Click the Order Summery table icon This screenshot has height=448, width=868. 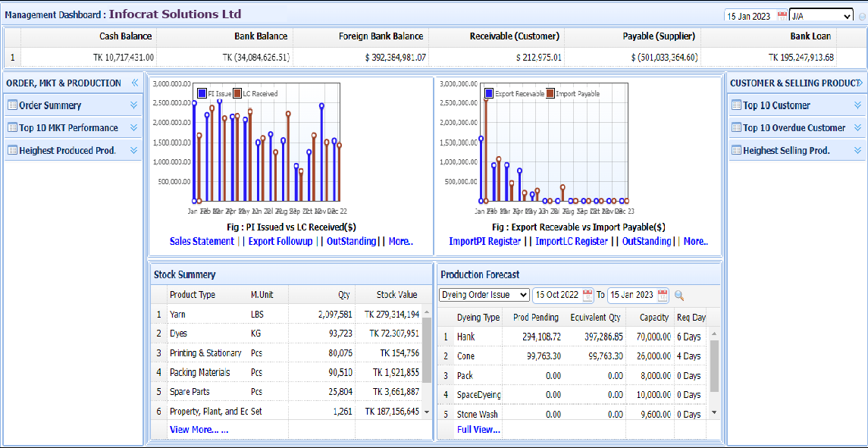coord(13,105)
